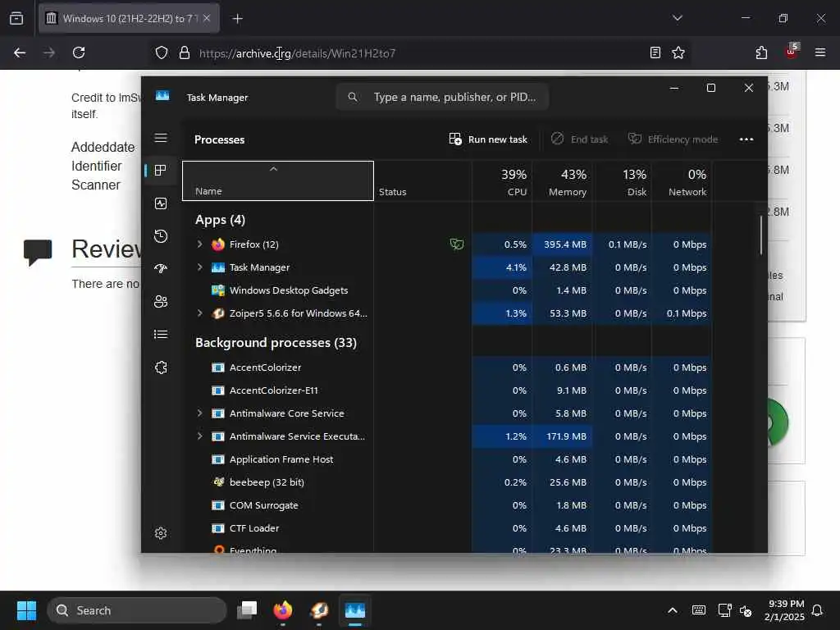This screenshot has width=840, height=630.
Task: Expand the Task Manager process row
Action: 200,267
